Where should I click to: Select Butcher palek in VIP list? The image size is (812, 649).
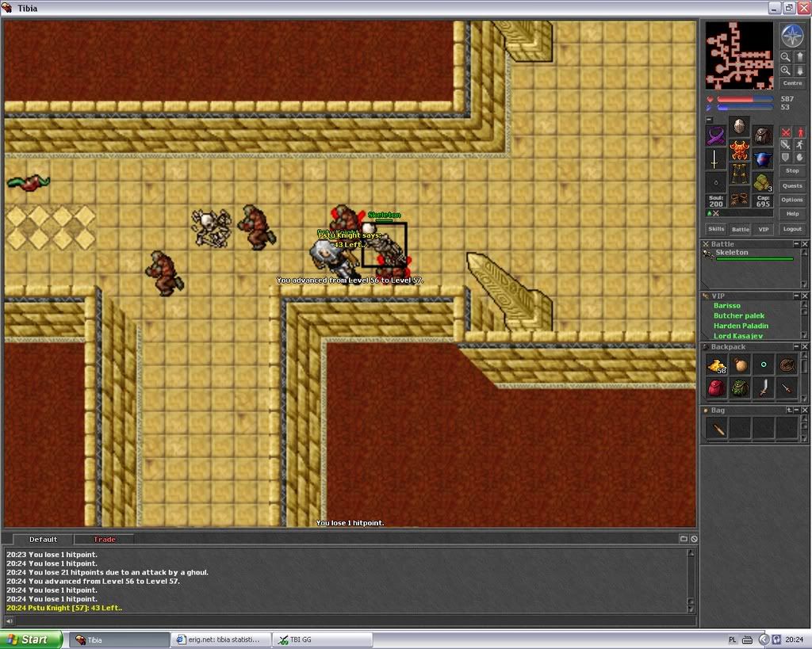tap(739, 315)
